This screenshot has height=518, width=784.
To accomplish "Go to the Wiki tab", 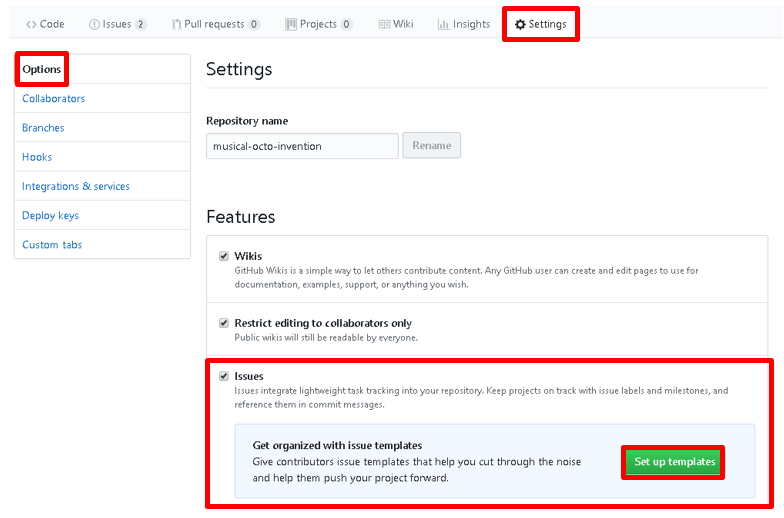I will pyautogui.click(x=396, y=24).
